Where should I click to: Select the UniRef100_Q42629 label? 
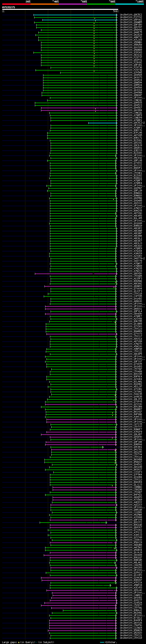[131, 35]
